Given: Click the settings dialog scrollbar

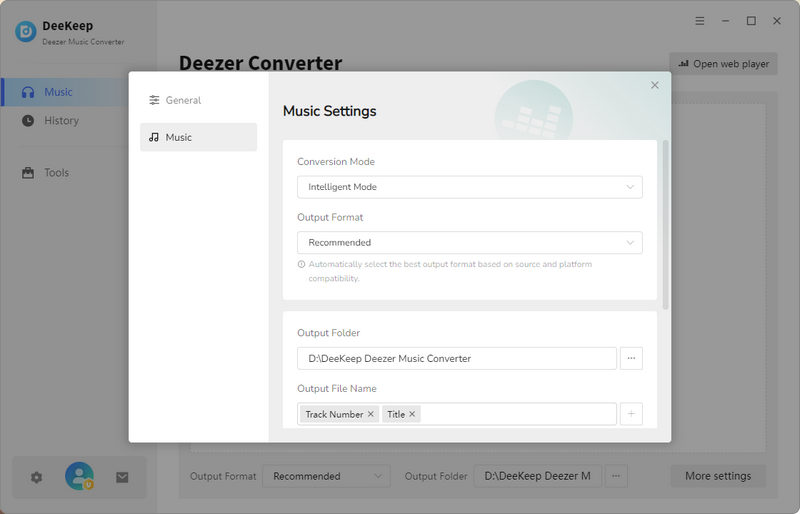Looking at the screenshot, I should point(665,225).
